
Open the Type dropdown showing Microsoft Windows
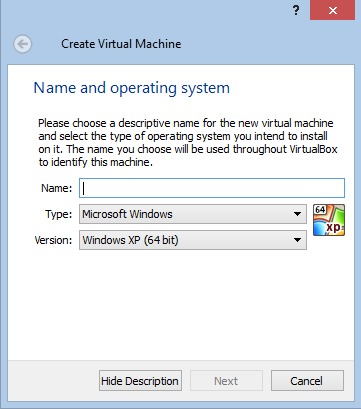(x=193, y=214)
